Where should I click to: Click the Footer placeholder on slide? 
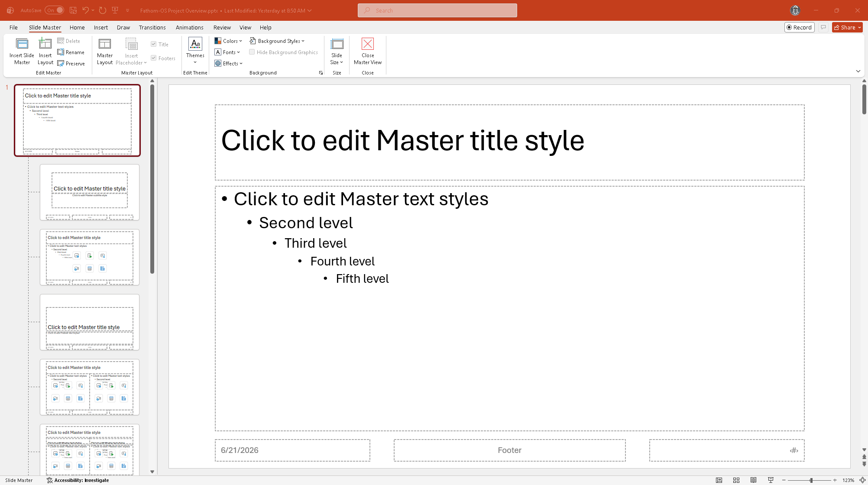(509, 450)
